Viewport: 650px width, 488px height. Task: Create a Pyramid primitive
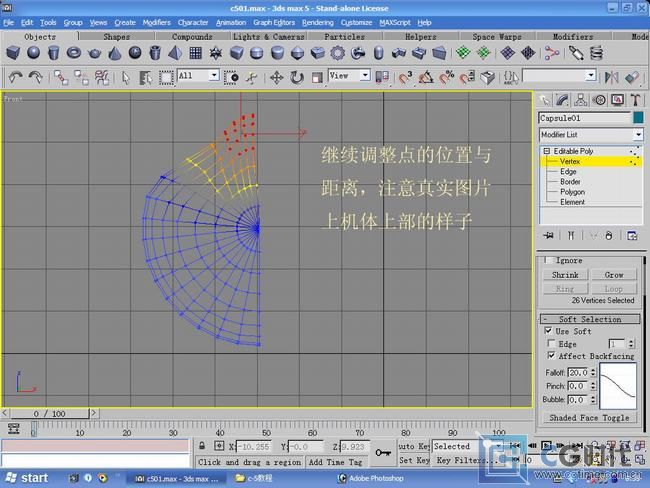(175, 53)
